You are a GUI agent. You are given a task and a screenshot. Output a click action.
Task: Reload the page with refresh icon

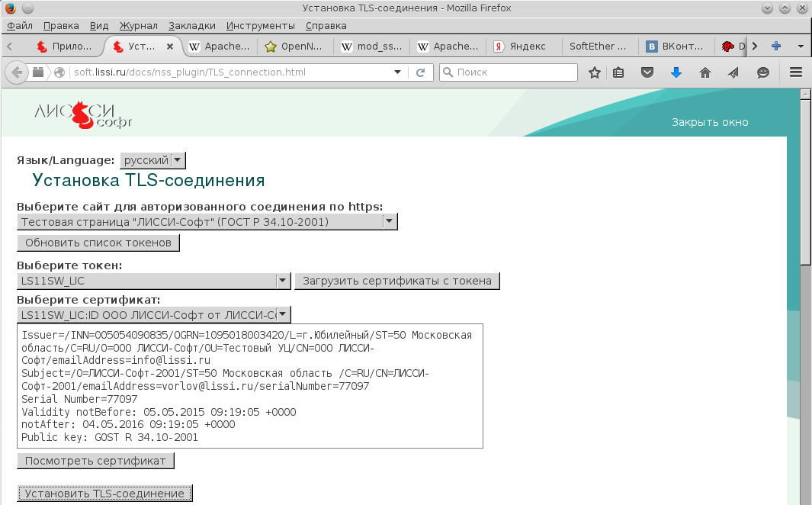pos(420,72)
